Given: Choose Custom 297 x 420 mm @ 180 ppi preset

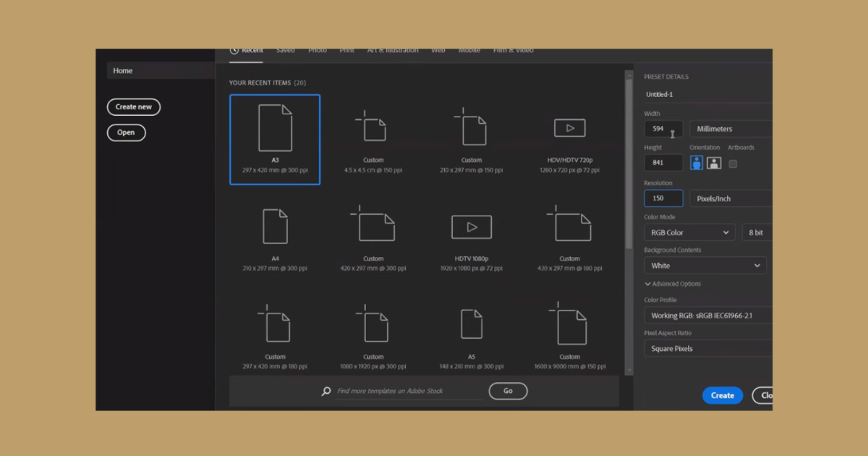Looking at the screenshot, I should pyautogui.click(x=275, y=335).
